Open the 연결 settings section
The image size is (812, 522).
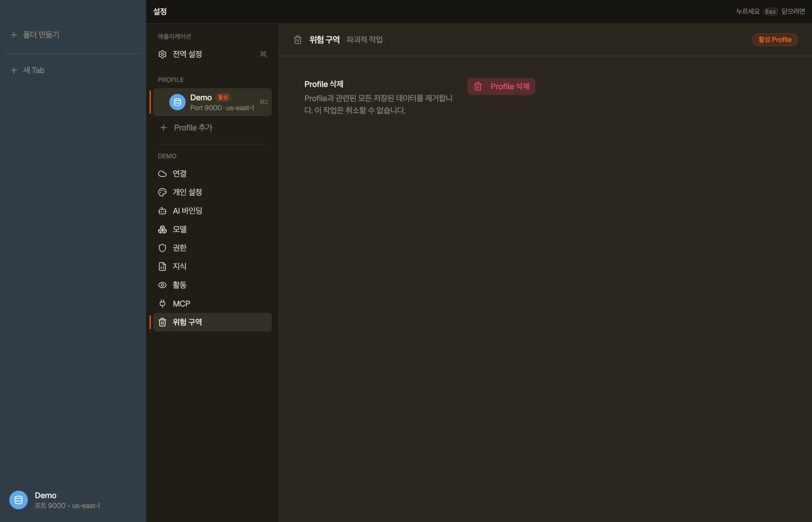212,174
